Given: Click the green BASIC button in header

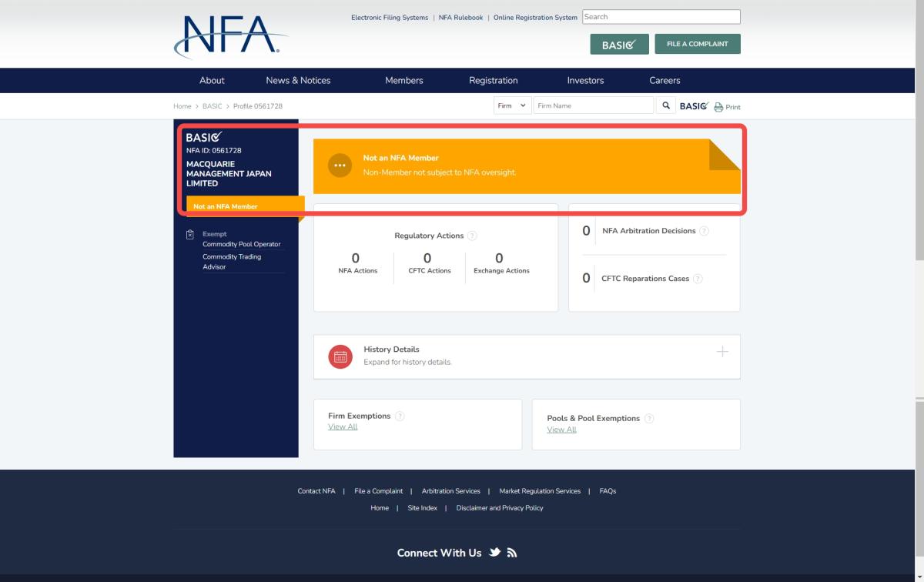Looking at the screenshot, I should pyautogui.click(x=619, y=45).
